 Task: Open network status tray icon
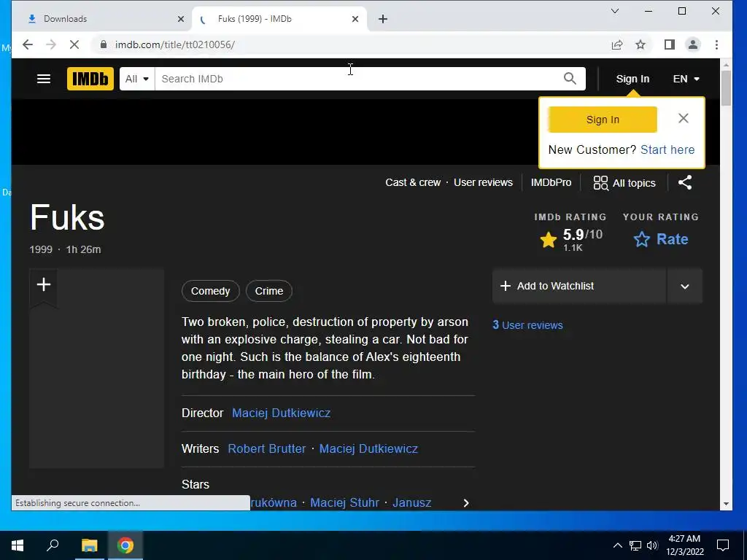[x=635, y=545]
